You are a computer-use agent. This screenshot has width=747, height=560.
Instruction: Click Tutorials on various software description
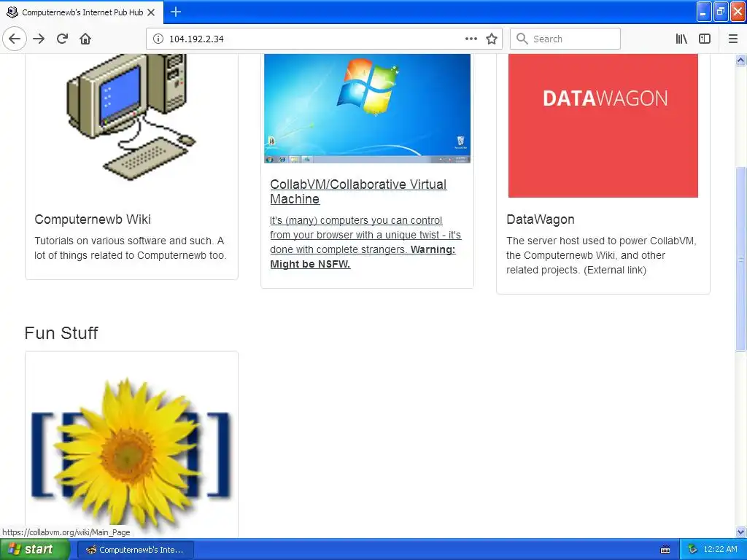click(130, 248)
